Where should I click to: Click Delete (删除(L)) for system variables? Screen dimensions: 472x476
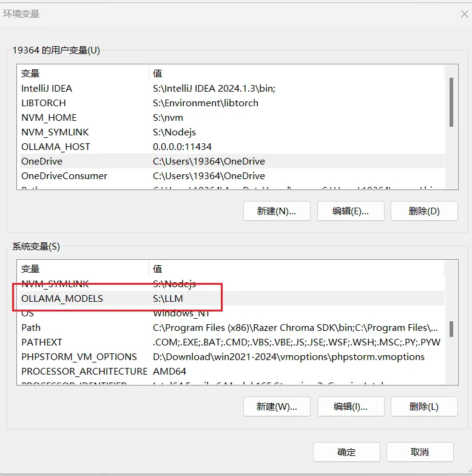[x=423, y=406]
